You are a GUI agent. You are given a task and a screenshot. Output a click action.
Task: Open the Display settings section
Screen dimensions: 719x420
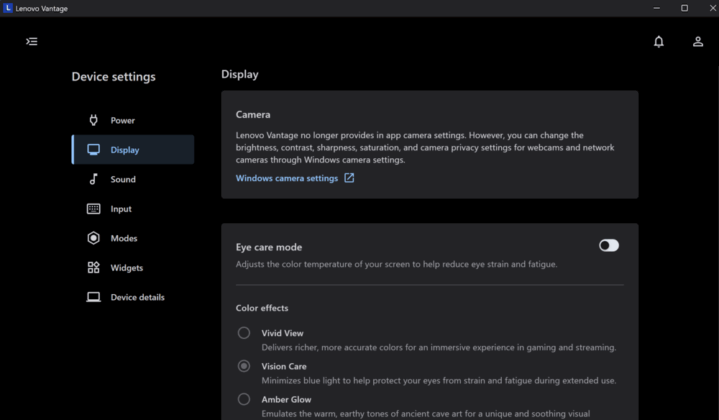click(x=133, y=149)
